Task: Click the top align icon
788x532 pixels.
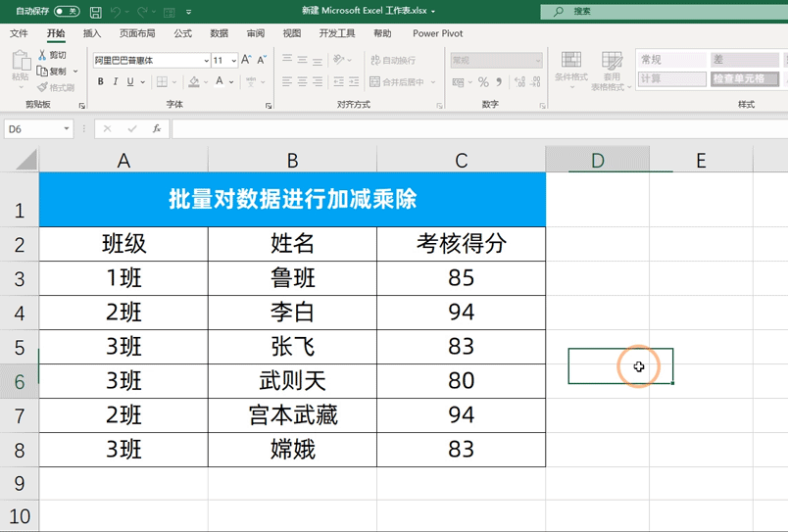Action: (x=287, y=60)
